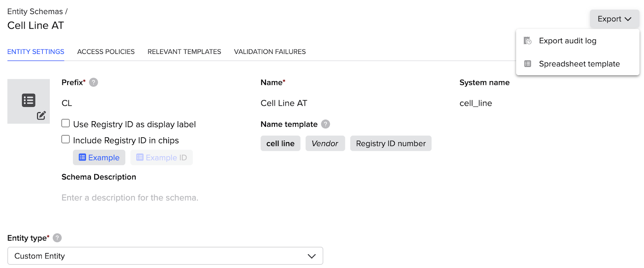
Task: Select Export audit log menu option
Action: coord(568,41)
